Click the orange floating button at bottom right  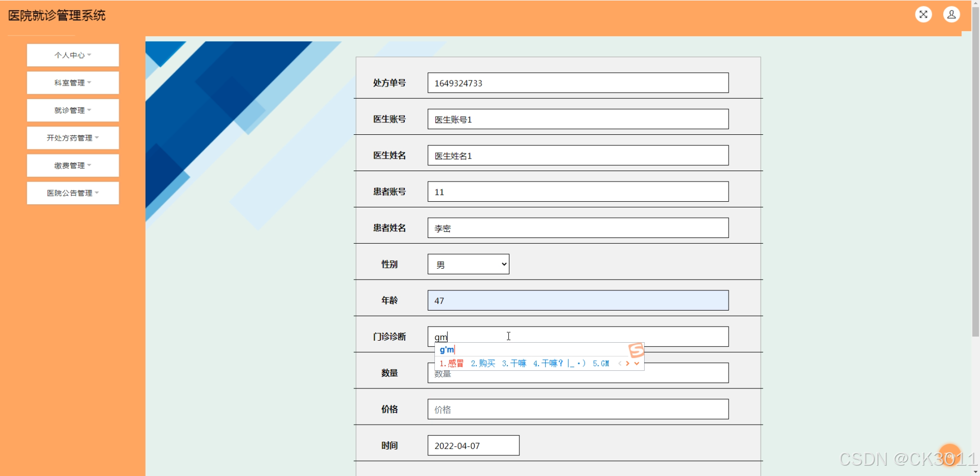950,455
